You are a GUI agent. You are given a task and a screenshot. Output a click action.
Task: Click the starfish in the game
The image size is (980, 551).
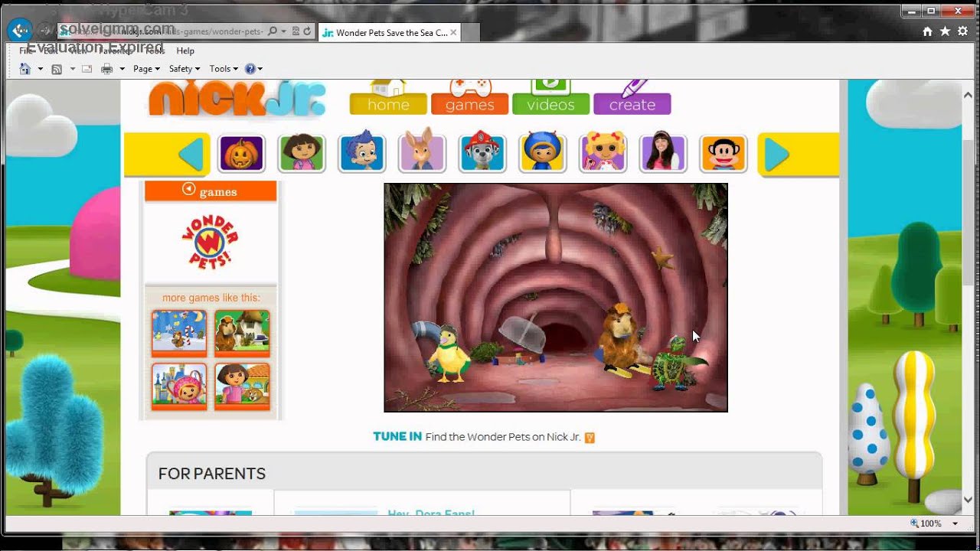pos(662,258)
